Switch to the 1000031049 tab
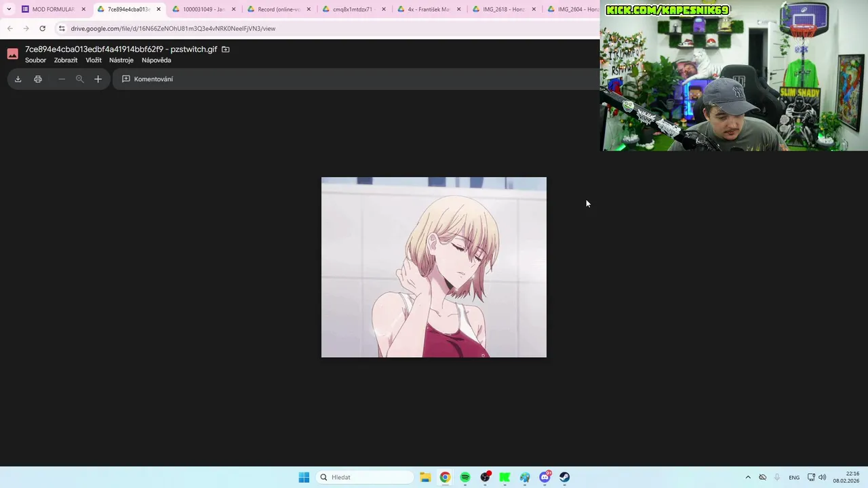Image resolution: width=868 pixels, height=488 pixels. pyautogui.click(x=203, y=9)
